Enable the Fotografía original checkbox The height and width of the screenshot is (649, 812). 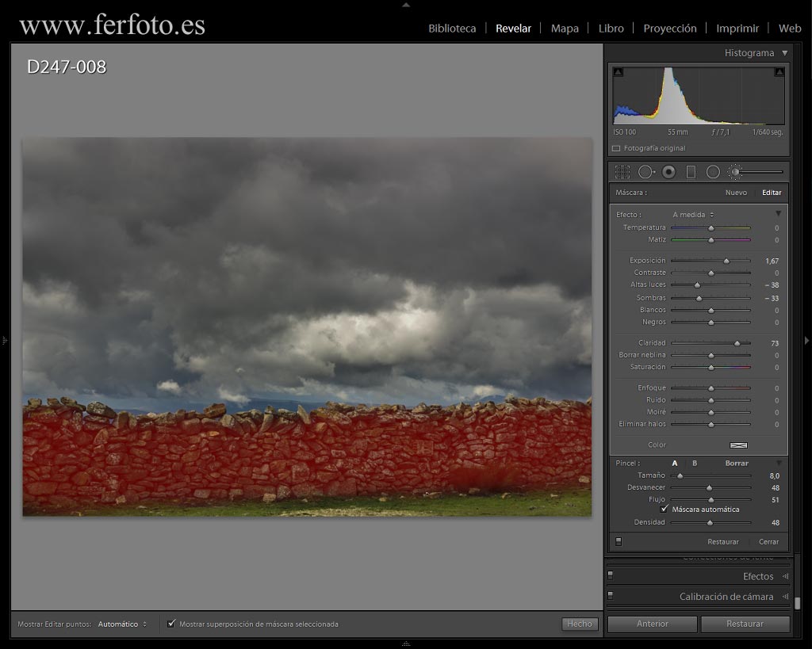(x=616, y=148)
